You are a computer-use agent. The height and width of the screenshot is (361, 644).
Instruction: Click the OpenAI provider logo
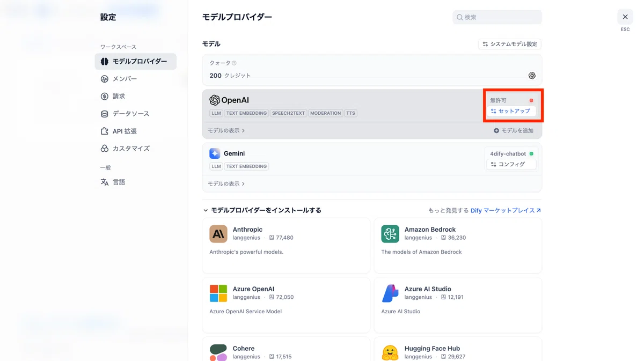tap(229, 100)
